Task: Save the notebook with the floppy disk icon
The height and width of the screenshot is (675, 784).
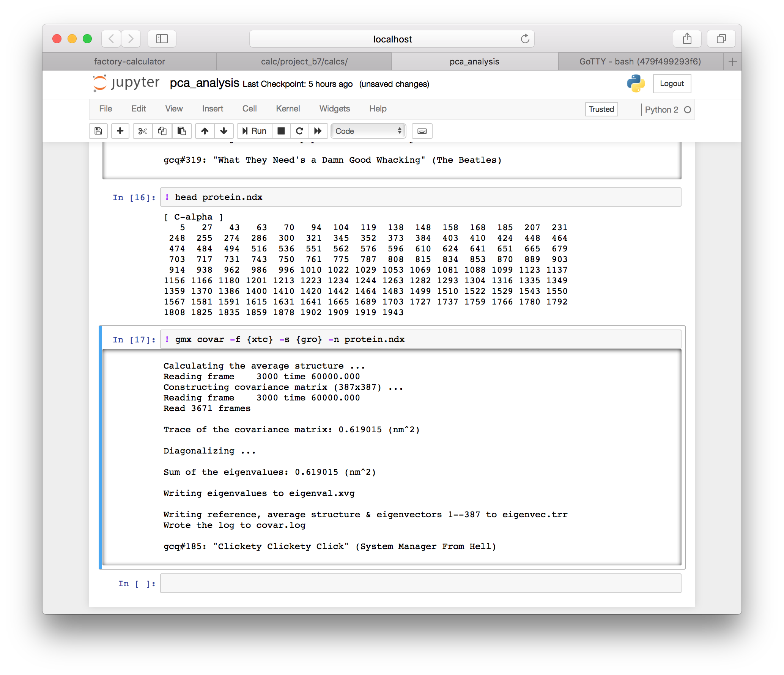Action: 98,131
